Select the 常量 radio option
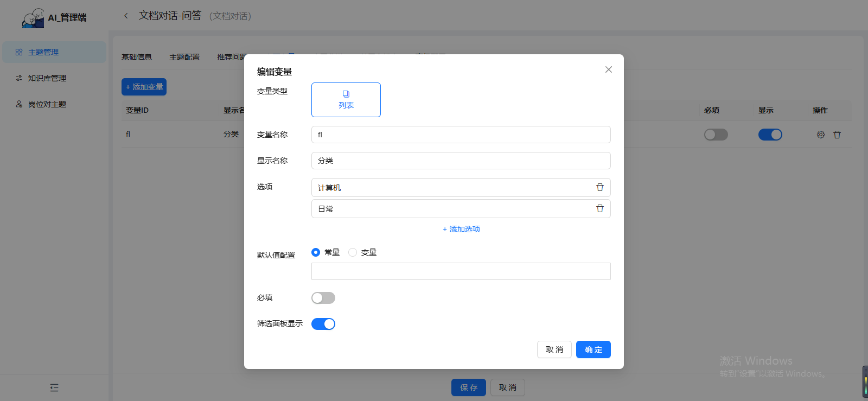This screenshot has width=868, height=401. coord(316,252)
